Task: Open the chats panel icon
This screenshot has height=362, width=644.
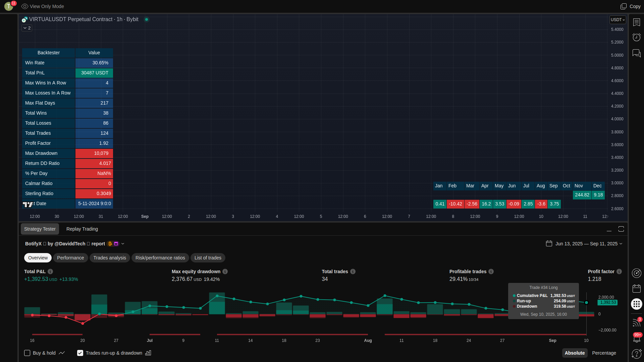Action: (x=636, y=53)
